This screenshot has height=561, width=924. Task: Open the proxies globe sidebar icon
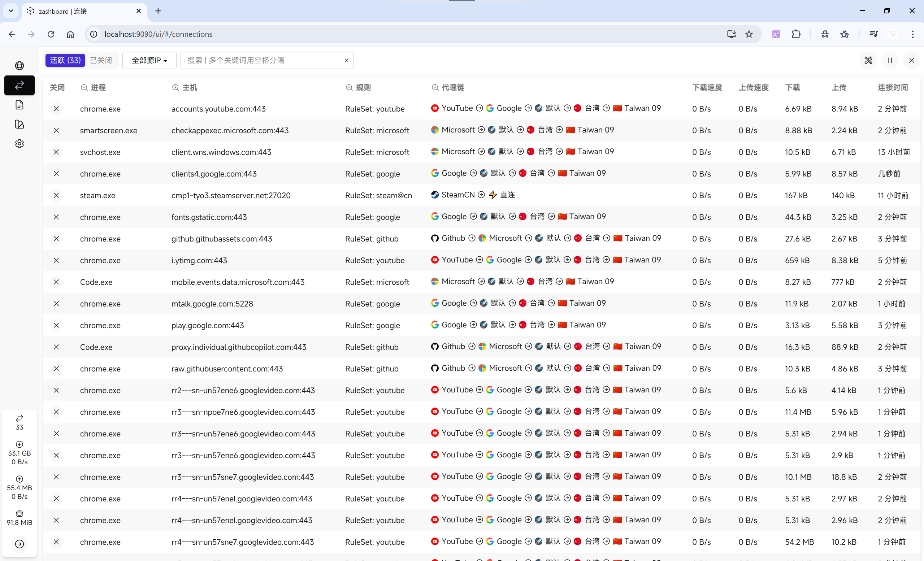click(19, 66)
